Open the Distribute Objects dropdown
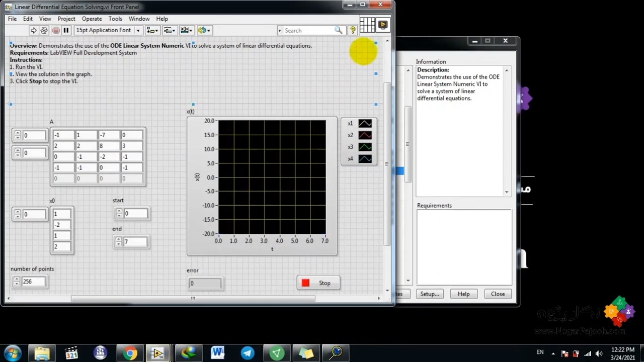 click(x=170, y=30)
